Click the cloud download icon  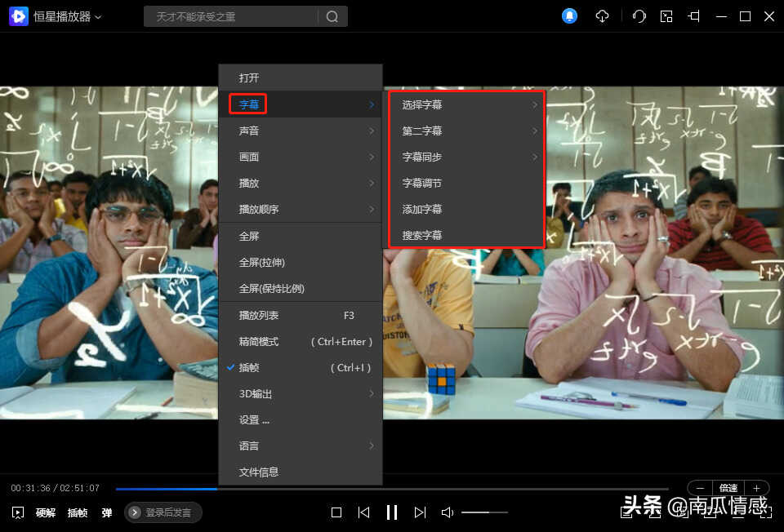[x=603, y=16]
